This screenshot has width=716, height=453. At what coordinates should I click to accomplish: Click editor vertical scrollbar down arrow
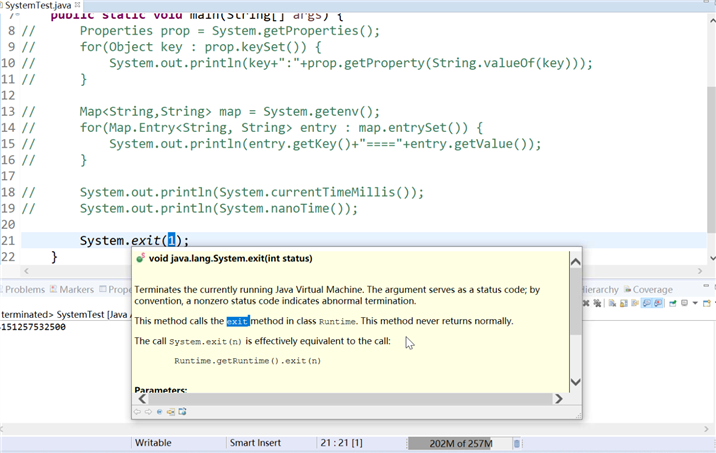coord(712,258)
